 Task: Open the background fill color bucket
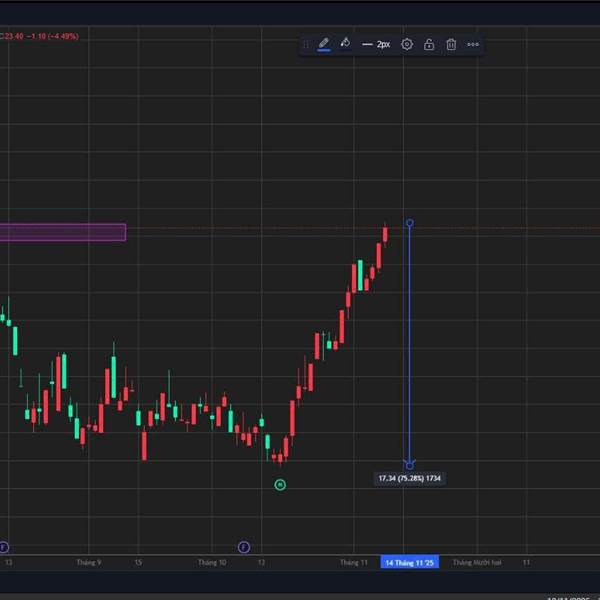pos(345,43)
